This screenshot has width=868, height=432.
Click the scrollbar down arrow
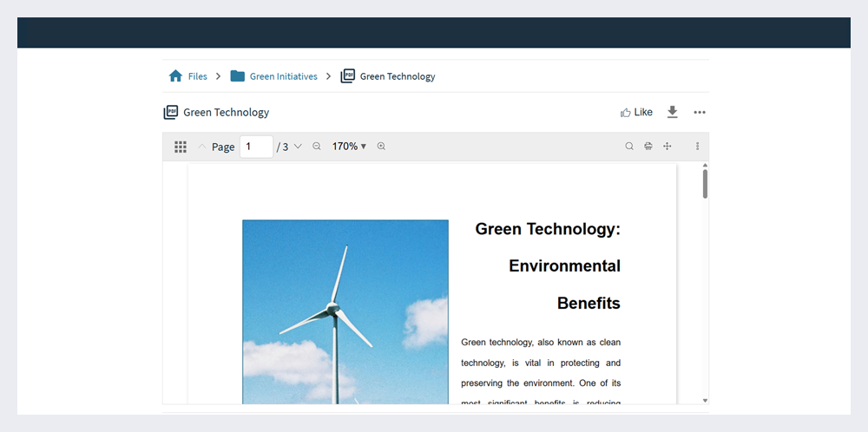[705, 400]
